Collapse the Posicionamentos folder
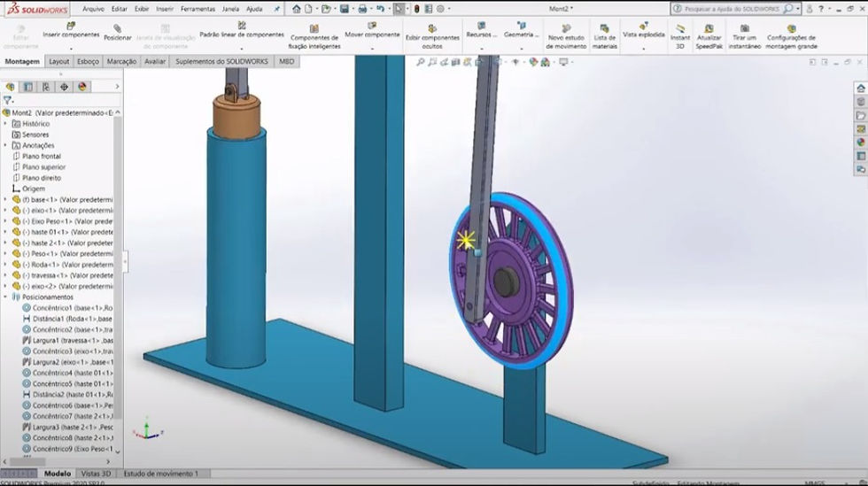 click(x=5, y=297)
